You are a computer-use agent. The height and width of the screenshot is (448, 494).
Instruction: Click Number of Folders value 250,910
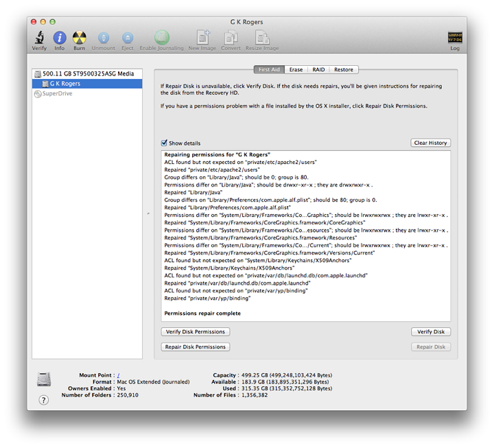pos(128,395)
